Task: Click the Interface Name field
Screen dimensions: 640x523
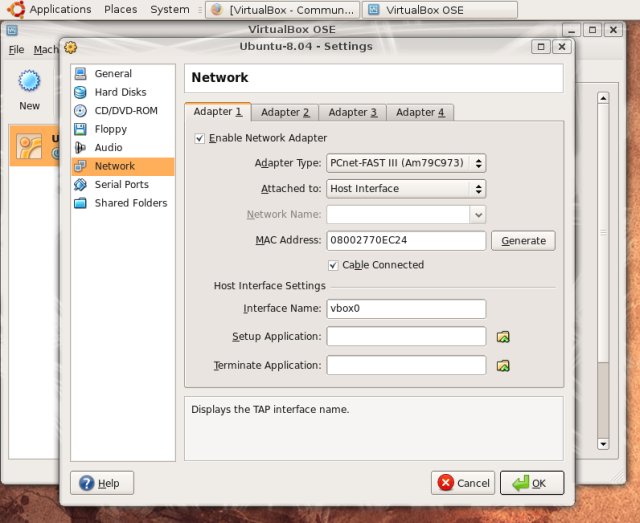Action: tap(406, 309)
